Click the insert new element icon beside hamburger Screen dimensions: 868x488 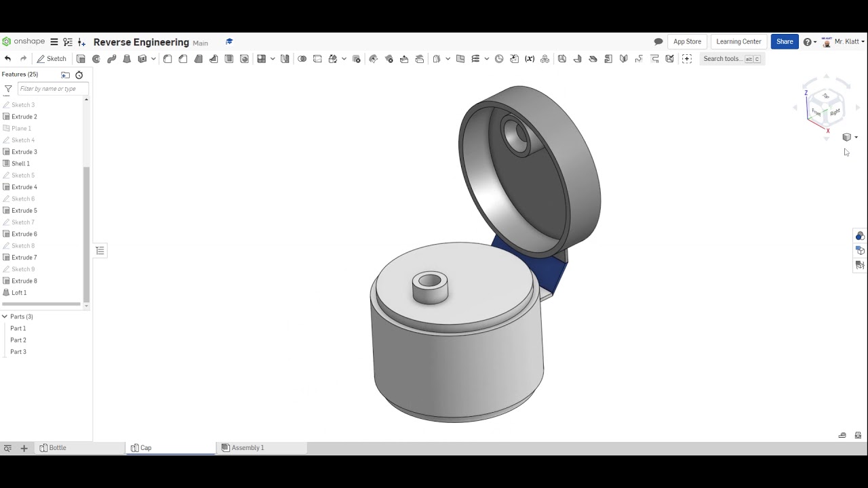tap(82, 42)
